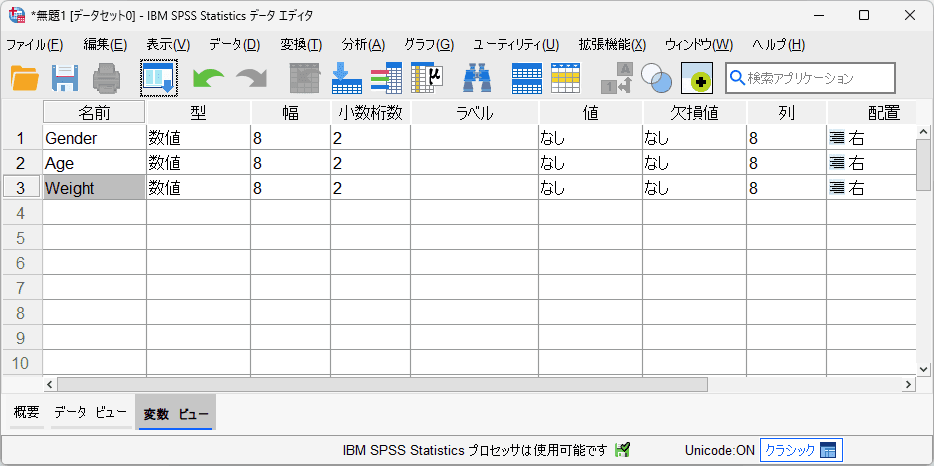Screen dimensions: 934x466
Task: Click vertical scrollbar up arrow
Action: [924, 132]
